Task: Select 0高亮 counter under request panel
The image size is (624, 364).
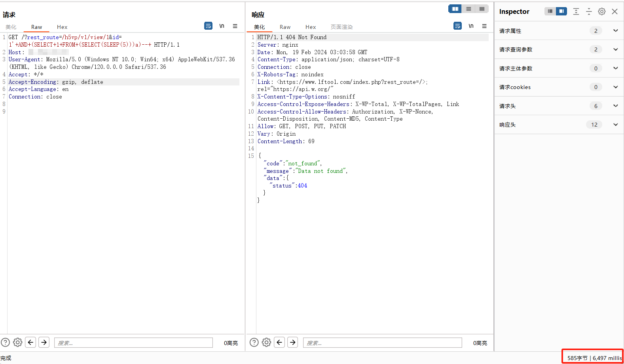Action: tap(231, 343)
